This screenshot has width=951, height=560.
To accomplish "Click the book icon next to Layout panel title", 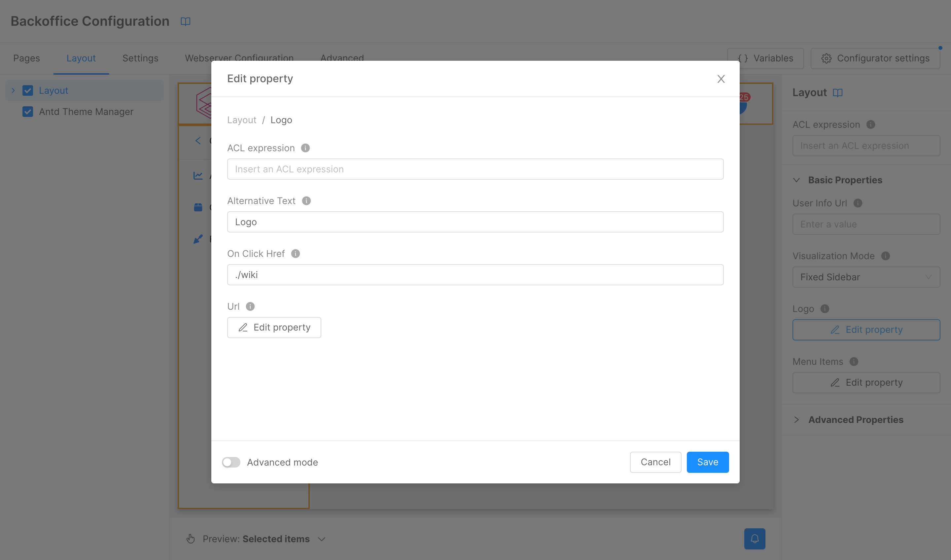I will [837, 92].
